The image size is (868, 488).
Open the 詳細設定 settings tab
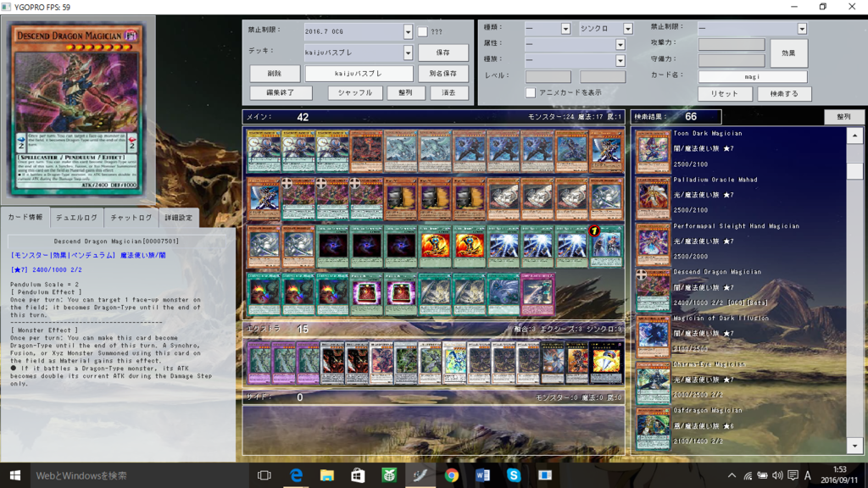coord(178,218)
